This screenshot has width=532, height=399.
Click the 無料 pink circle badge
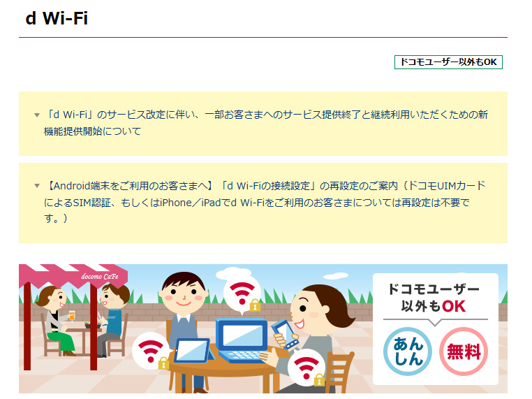(464, 351)
